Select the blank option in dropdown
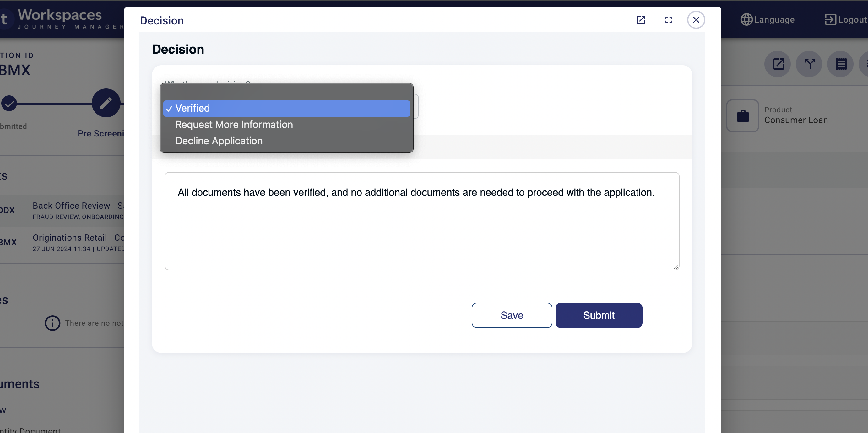 pos(286,92)
